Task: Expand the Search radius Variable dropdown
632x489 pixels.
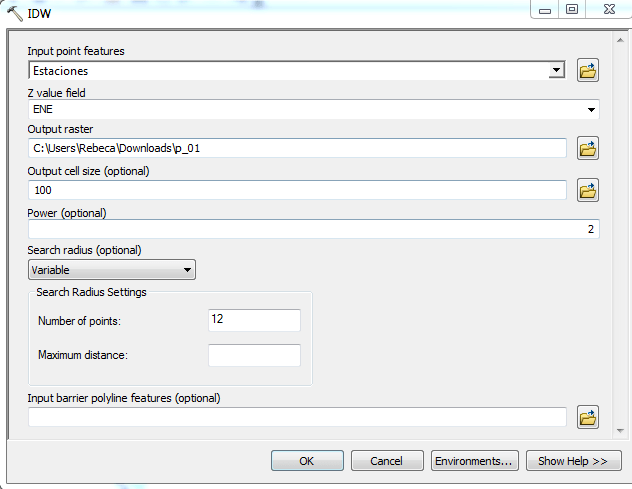Action: [186, 270]
